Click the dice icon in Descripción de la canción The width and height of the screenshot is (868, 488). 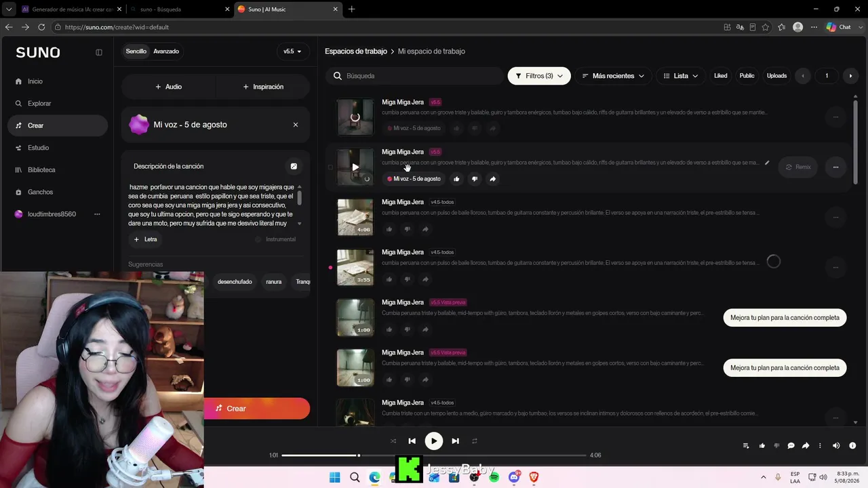tap(294, 166)
